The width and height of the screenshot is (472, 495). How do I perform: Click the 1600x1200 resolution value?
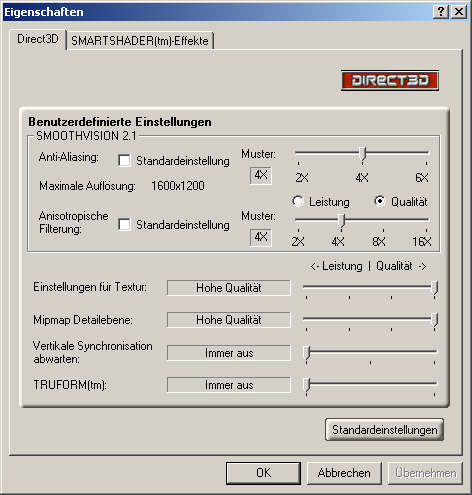(178, 186)
